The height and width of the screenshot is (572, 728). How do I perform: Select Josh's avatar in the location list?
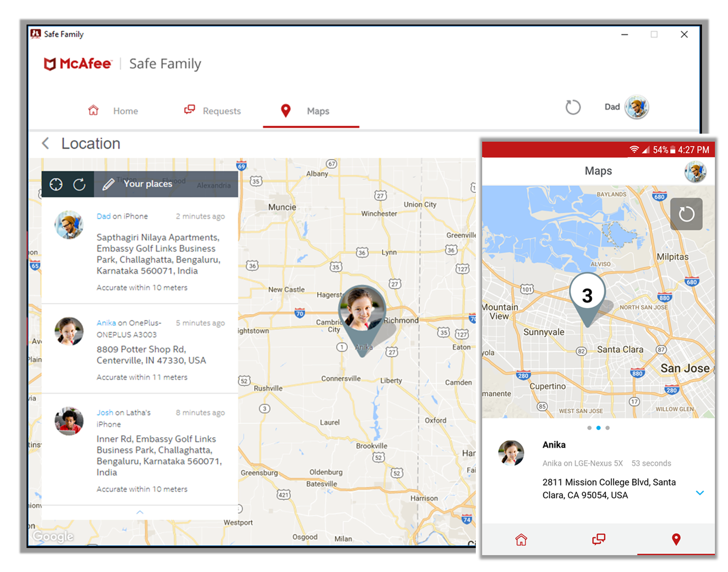(69, 421)
